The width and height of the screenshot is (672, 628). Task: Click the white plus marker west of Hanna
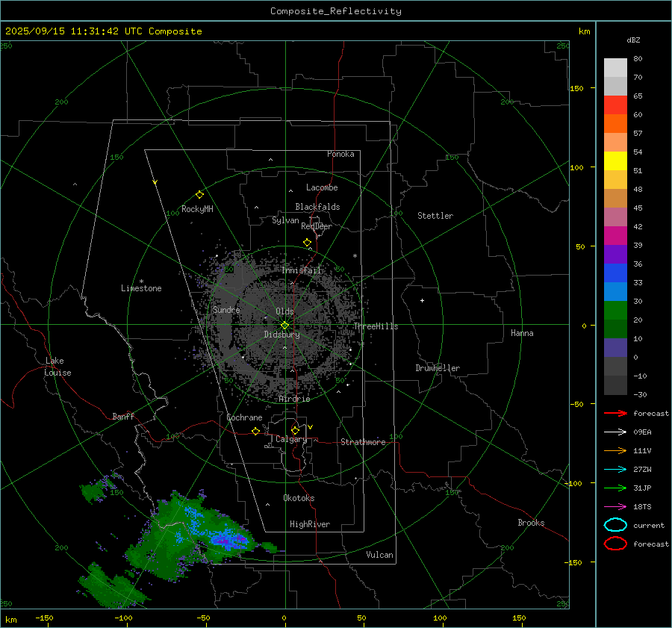(x=422, y=300)
